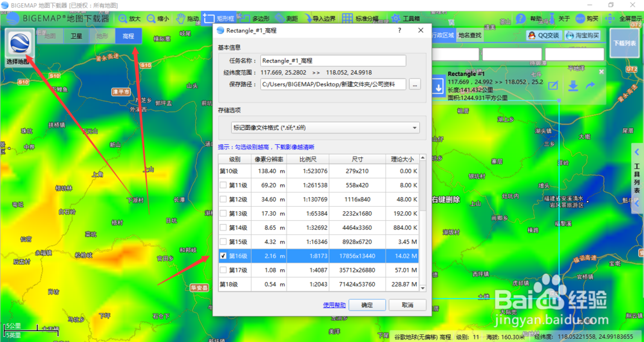Click the 导入边界 import boundary tool
This screenshot has width=644, height=342.
click(x=319, y=19)
